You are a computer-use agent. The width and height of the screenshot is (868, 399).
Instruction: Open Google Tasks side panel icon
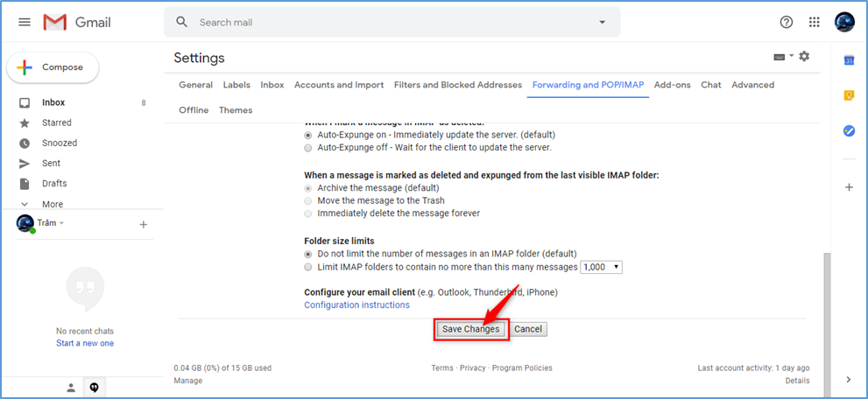[x=848, y=131]
